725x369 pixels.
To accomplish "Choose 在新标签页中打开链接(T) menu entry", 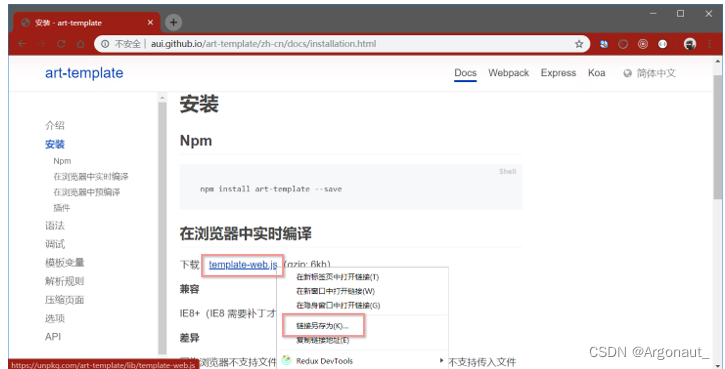I will pyautogui.click(x=362, y=277).
